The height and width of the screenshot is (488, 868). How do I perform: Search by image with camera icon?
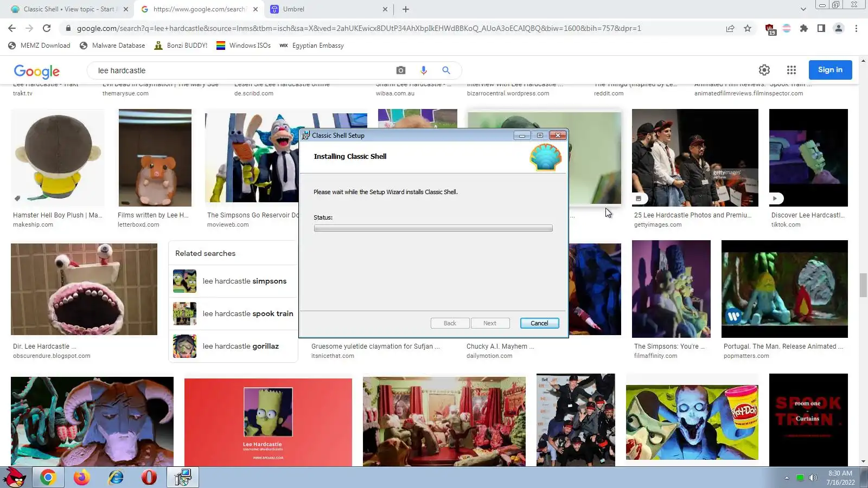[401, 70]
